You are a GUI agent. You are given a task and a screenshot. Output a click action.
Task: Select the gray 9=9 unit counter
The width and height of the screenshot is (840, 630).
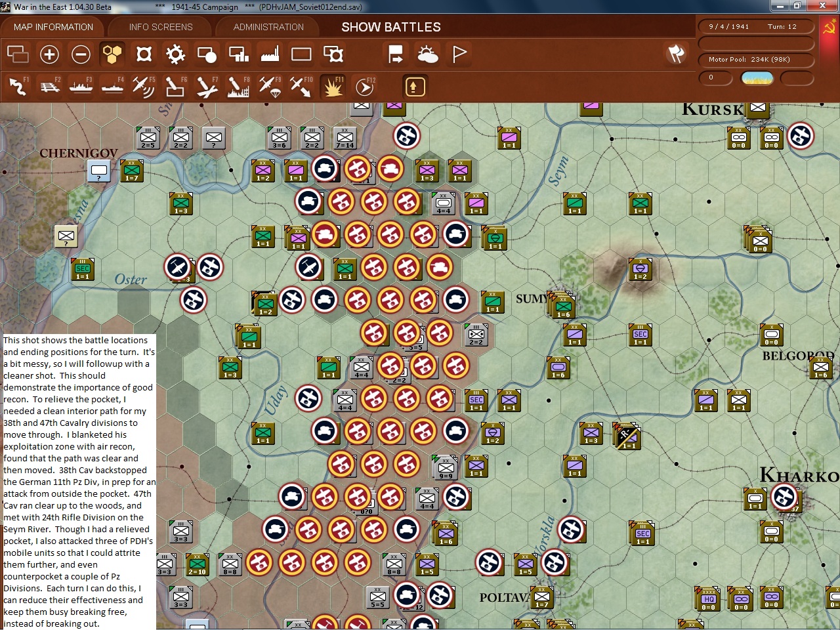[x=445, y=467]
